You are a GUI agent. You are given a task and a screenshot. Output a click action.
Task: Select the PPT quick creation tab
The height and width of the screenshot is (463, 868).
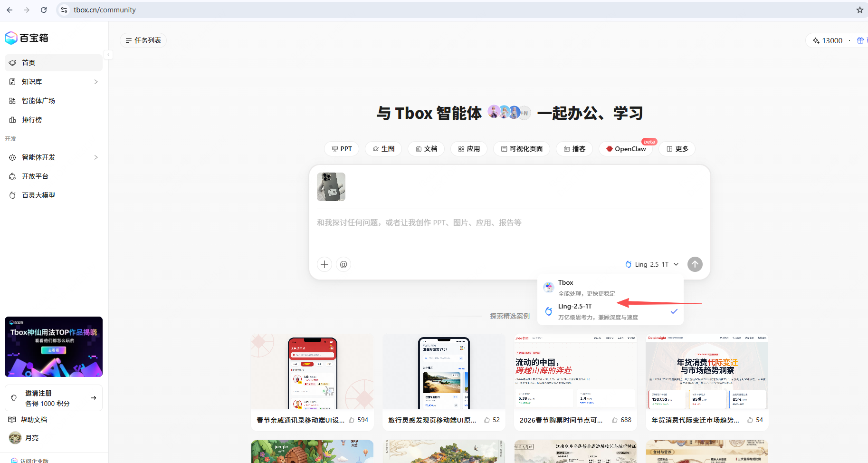(341, 148)
